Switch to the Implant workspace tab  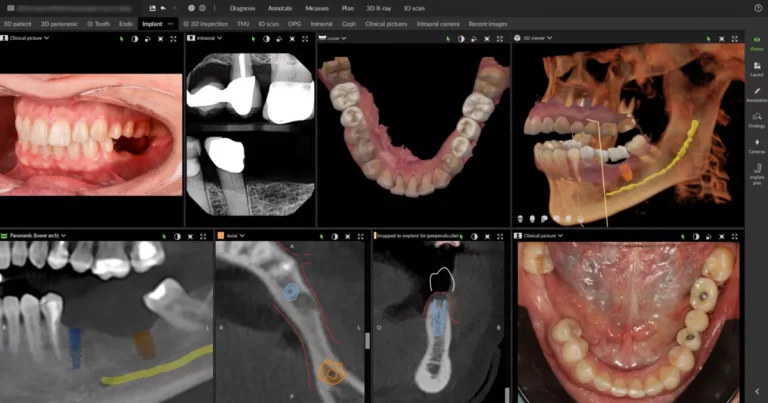pos(152,23)
